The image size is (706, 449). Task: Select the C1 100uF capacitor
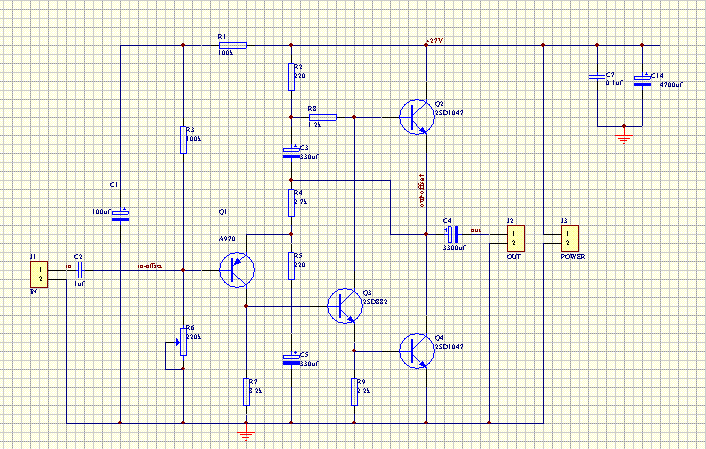(120, 215)
